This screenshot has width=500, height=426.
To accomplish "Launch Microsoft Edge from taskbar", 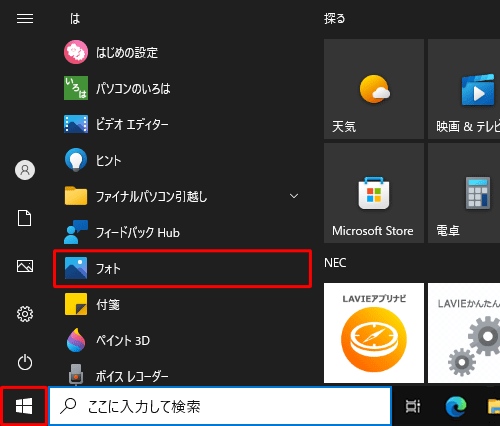I will (x=456, y=406).
